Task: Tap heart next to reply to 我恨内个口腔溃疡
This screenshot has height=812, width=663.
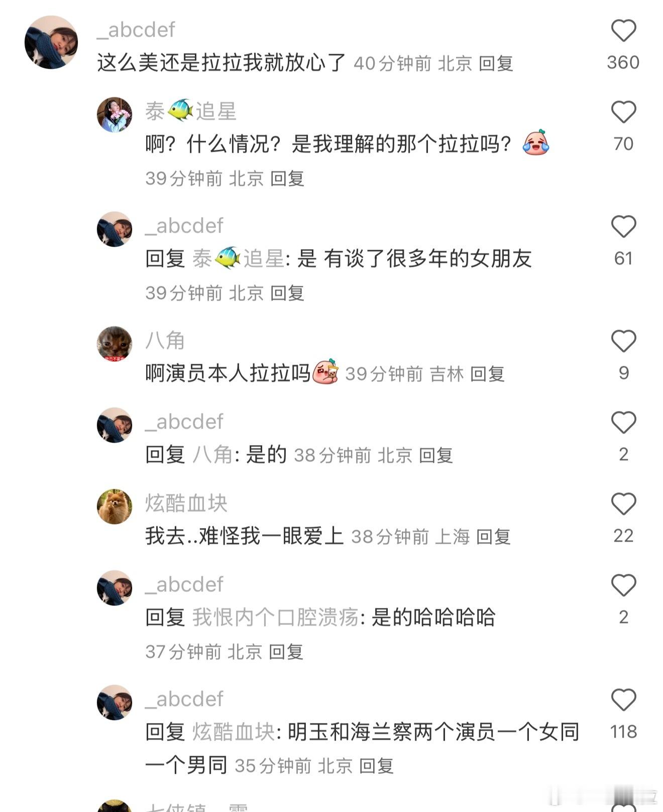Action: click(623, 585)
